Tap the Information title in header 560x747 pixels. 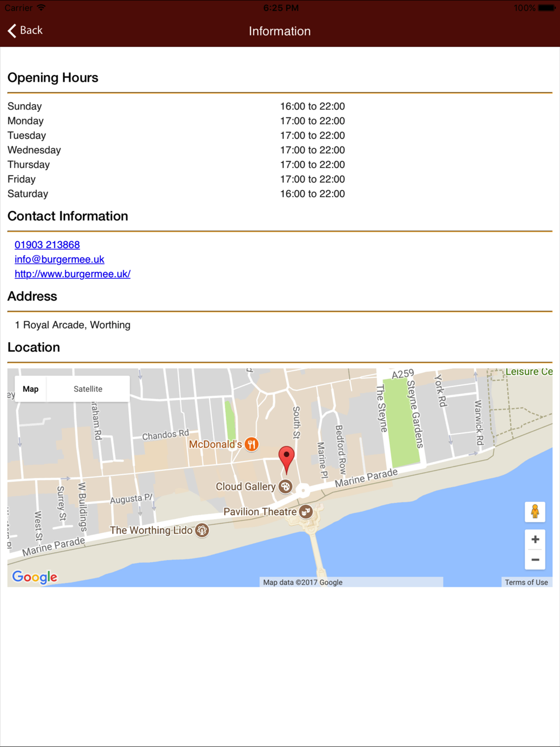(x=279, y=31)
